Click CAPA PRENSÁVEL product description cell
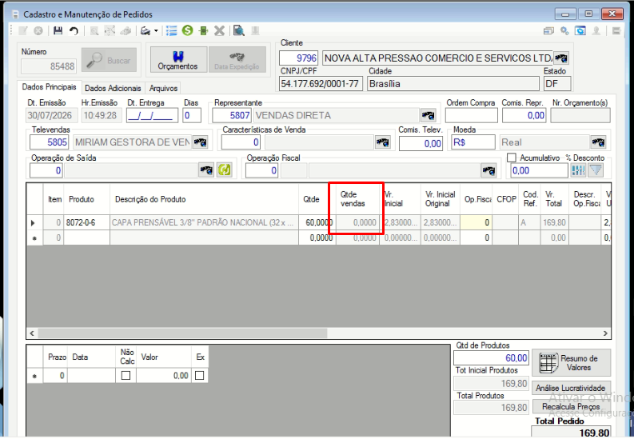The height and width of the screenshot is (439, 634). (x=204, y=223)
